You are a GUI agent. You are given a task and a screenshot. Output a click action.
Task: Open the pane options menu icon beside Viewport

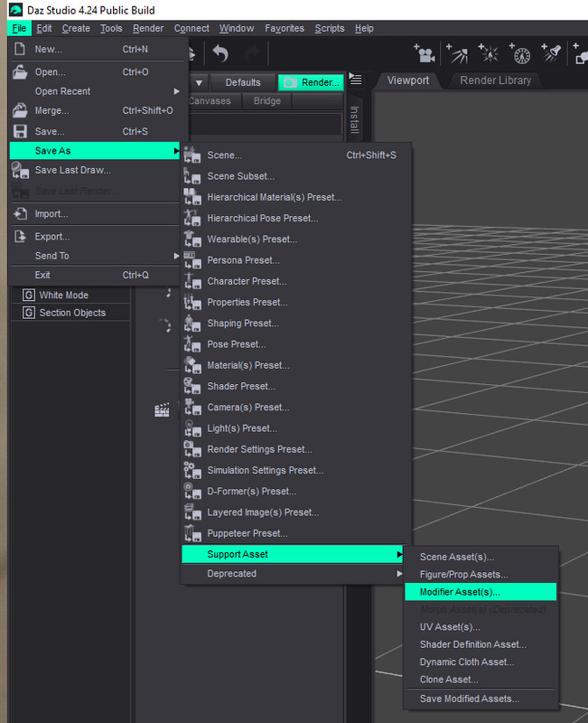click(x=355, y=79)
